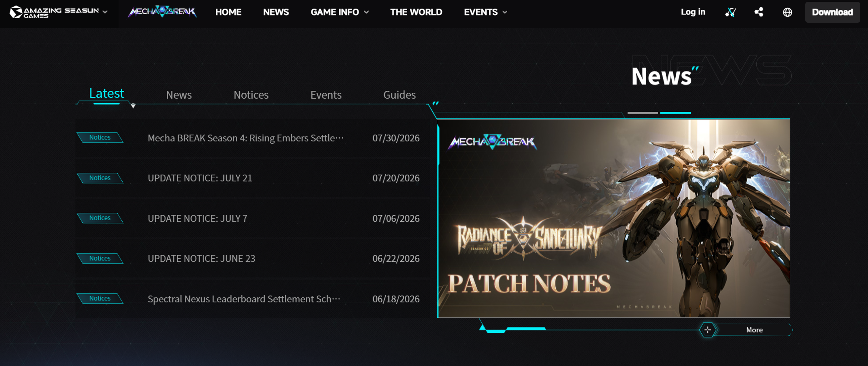The width and height of the screenshot is (868, 366).
Task: Switch to the Guides tab
Action: coord(399,95)
